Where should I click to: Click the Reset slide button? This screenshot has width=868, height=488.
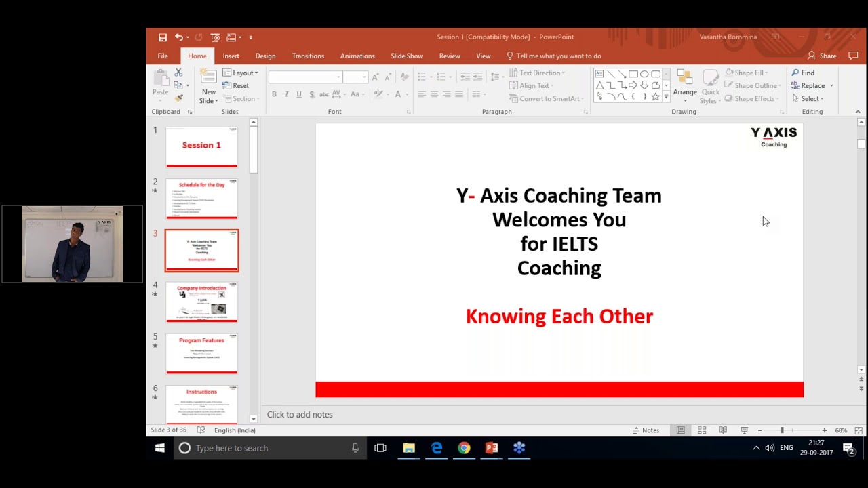(235, 85)
